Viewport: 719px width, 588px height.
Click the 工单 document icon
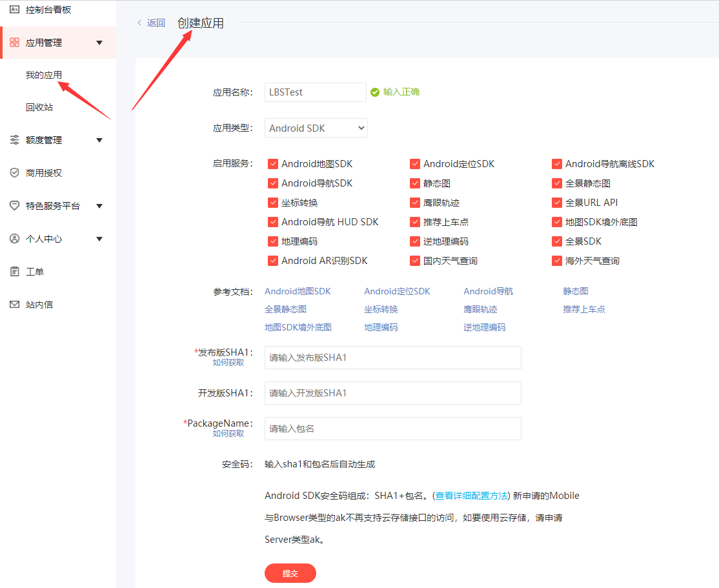coord(14,271)
